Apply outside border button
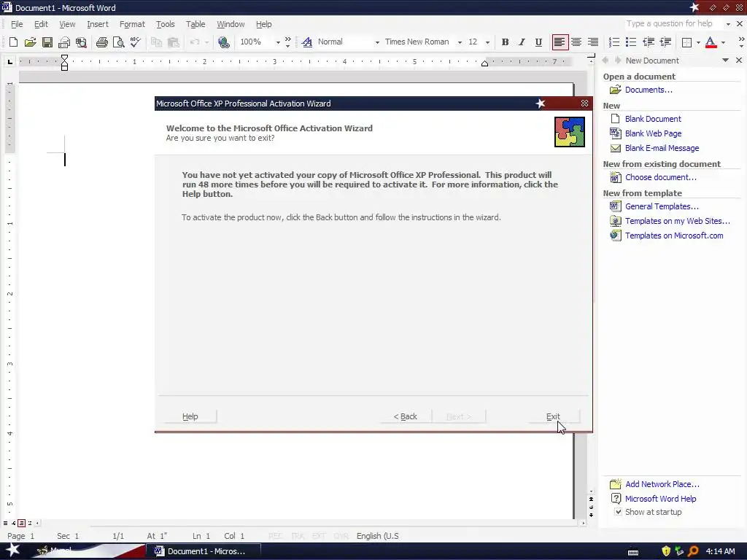 point(686,42)
